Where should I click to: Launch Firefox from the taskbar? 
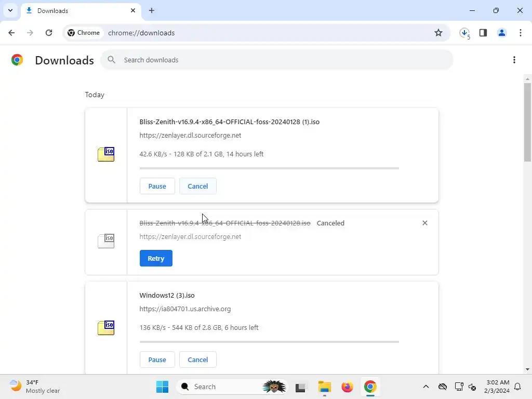tap(347, 387)
